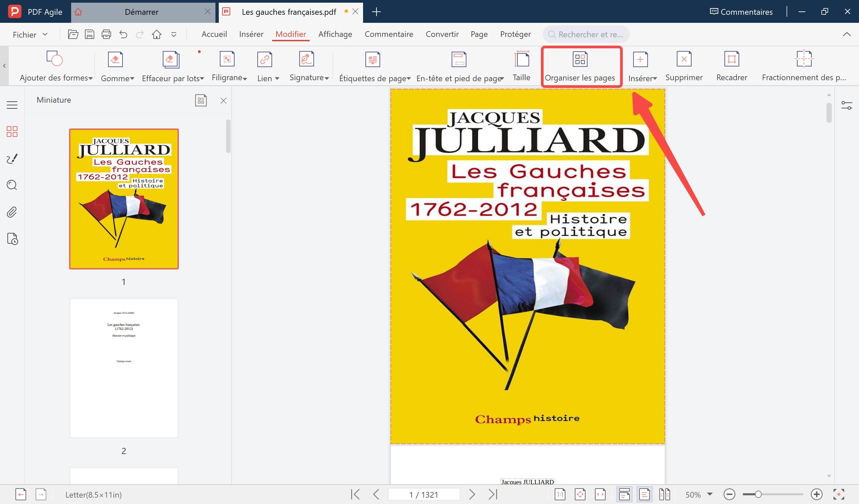Open the Commentaires button
The height and width of the screenshot is (504, 859).
(741, 12)
